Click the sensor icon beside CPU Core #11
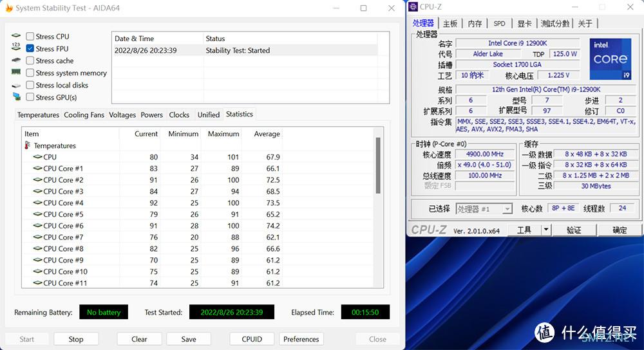Viewport: 644px width, 350px height. (x=37, y=282)
